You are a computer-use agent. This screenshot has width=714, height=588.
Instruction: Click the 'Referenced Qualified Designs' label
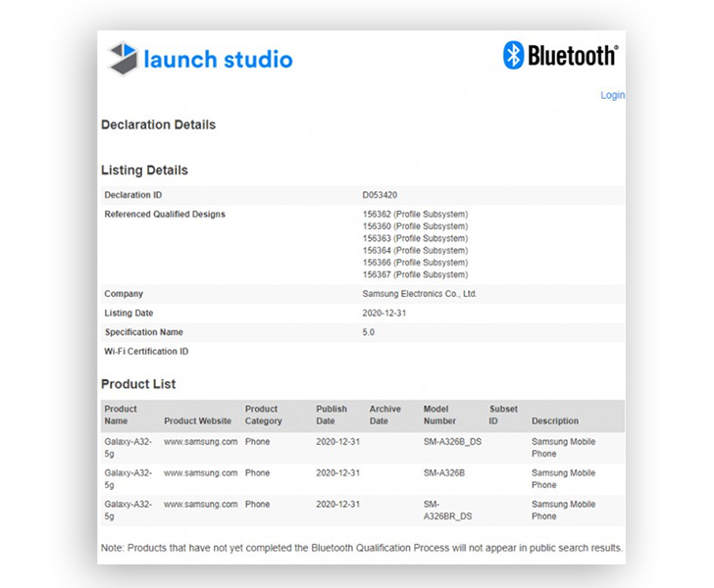point(165,214)
